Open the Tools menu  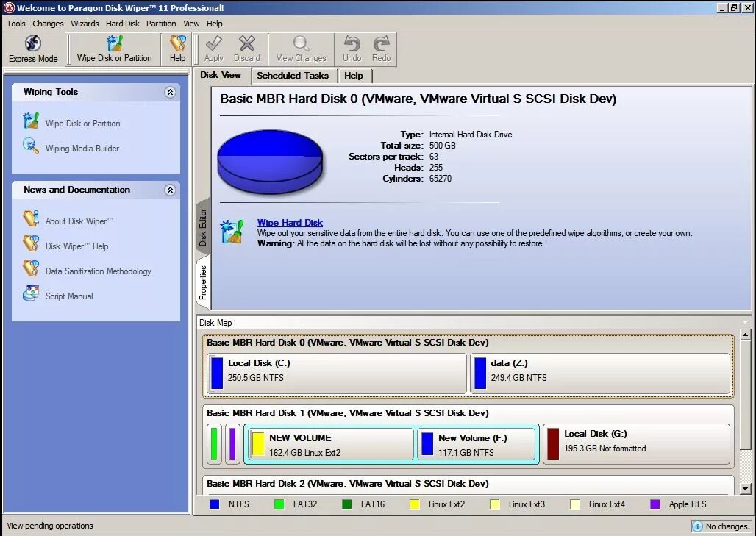pos(16,23)
